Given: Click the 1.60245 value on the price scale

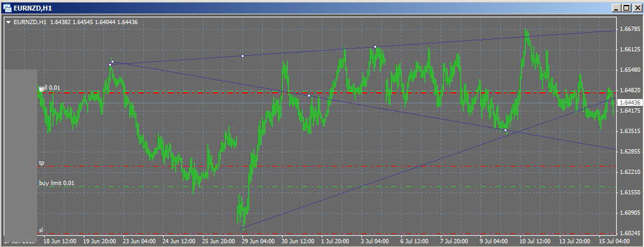Looking at the screenshot, I should [x=630, y=233].
